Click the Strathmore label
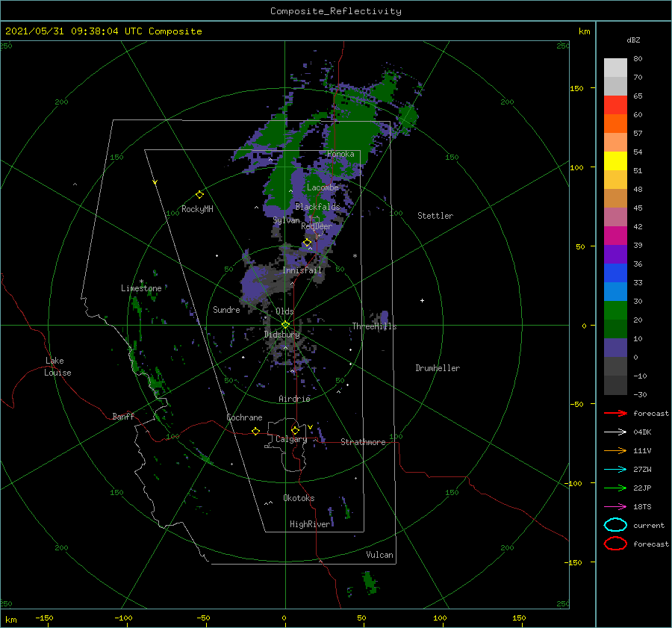Image resolution: width=672 pixels, height=628 pixels. click(x=363, y=442)
